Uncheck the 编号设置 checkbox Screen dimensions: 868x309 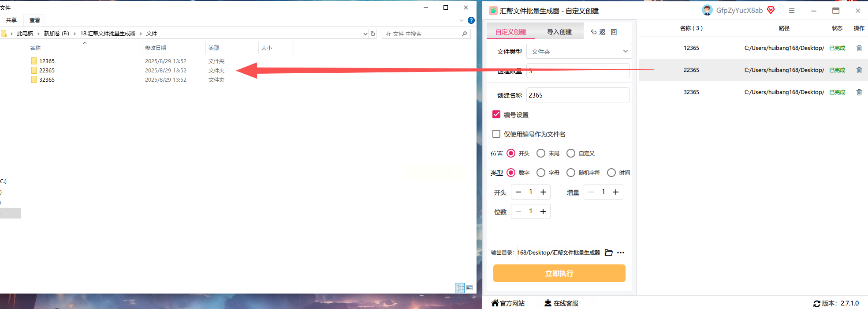(x=496, y=114)
